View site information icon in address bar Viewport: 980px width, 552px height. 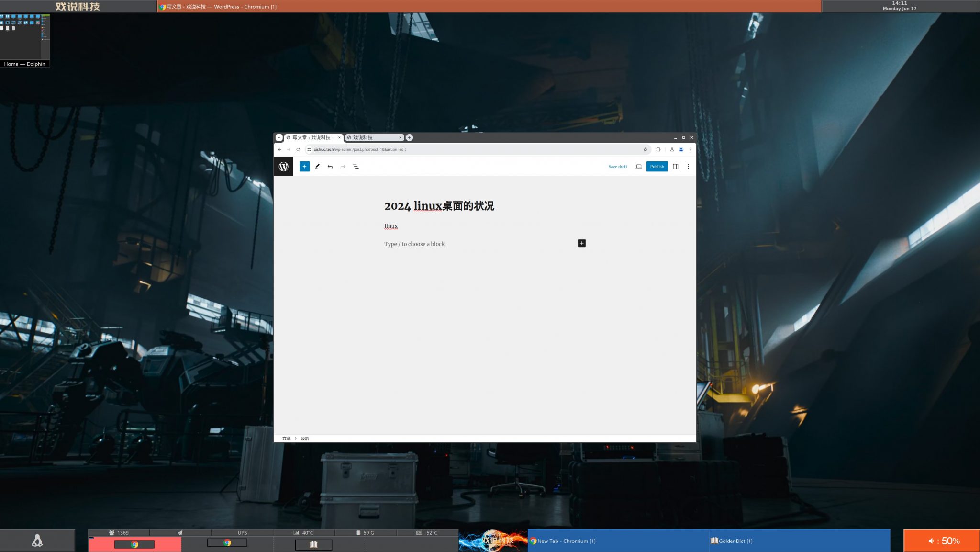(x=309, y=149)
